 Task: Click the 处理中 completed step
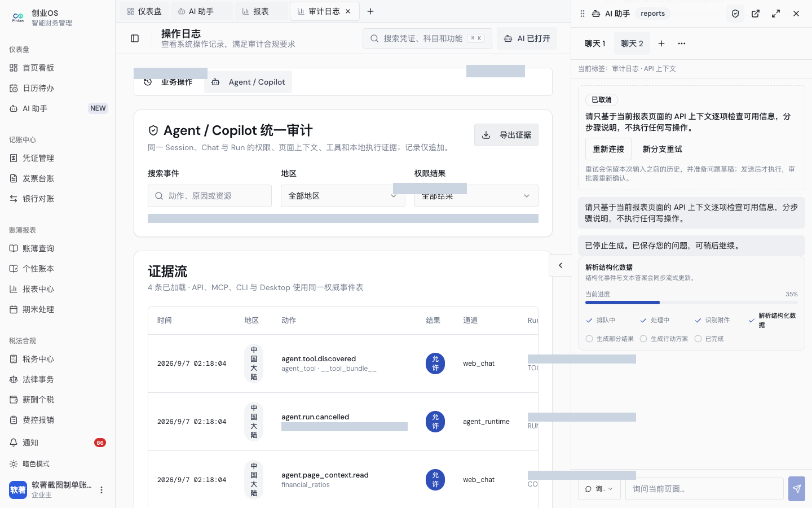click(x=655, y=320)
